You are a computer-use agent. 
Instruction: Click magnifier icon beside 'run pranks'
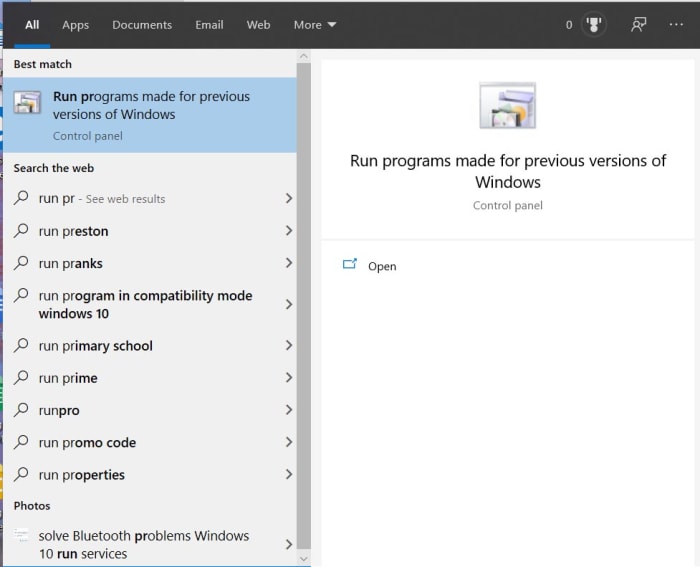(x=21, y=263)
